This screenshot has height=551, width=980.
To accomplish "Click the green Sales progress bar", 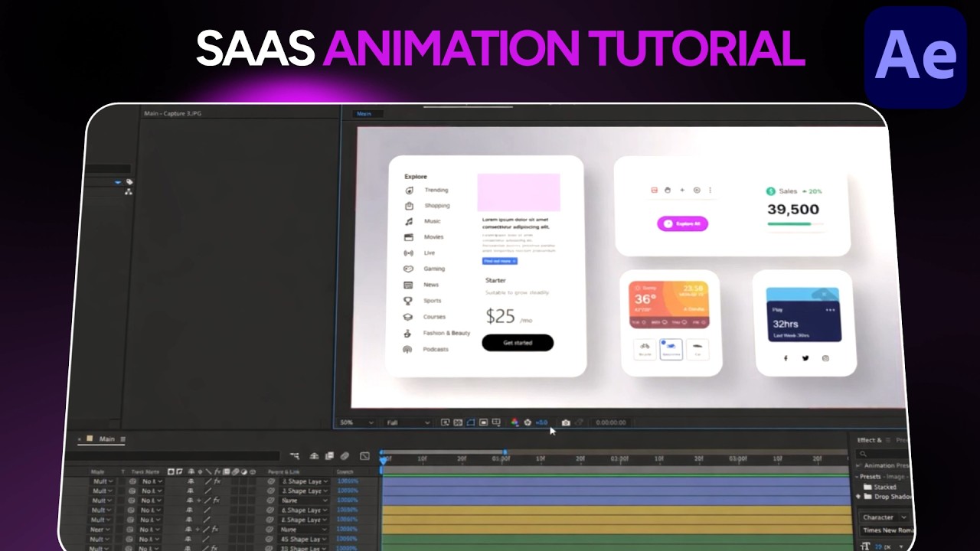I will coord(789,224).
